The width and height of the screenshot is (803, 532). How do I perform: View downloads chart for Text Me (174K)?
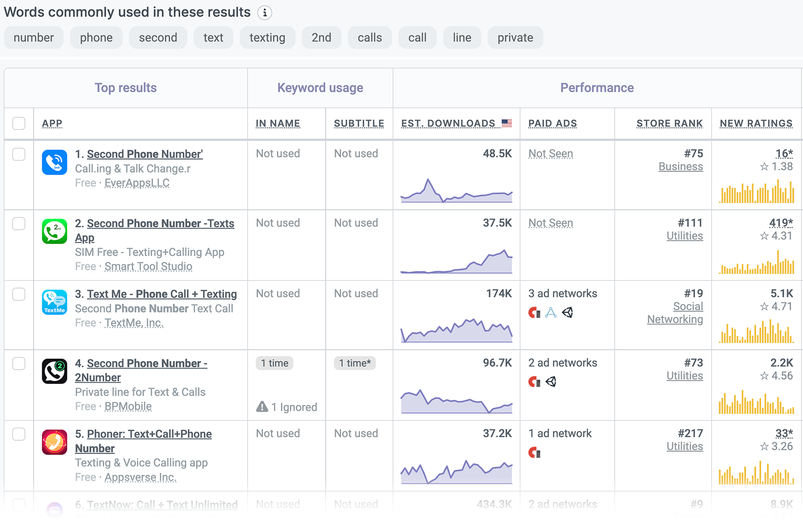pos(457,330)
